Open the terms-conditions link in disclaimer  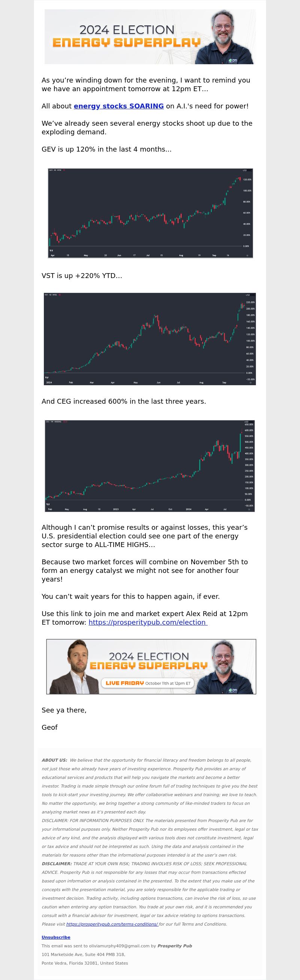tap(112, 924)
